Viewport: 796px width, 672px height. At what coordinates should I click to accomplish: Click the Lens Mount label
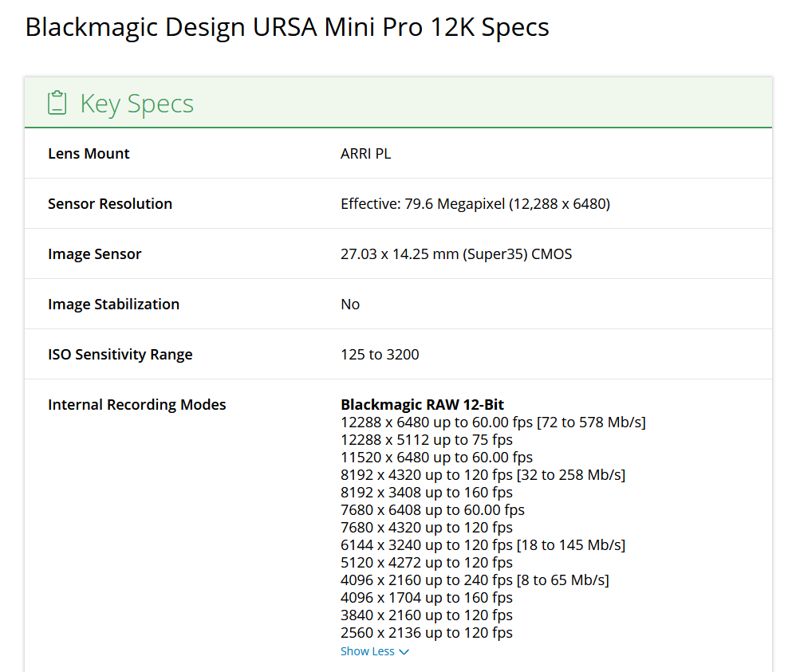tap(89, 153)
